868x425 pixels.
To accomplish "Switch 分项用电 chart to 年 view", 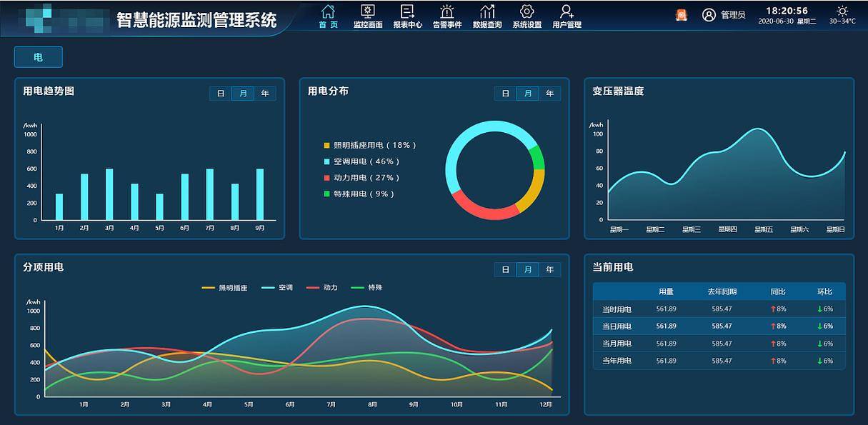I will (549, 269).
